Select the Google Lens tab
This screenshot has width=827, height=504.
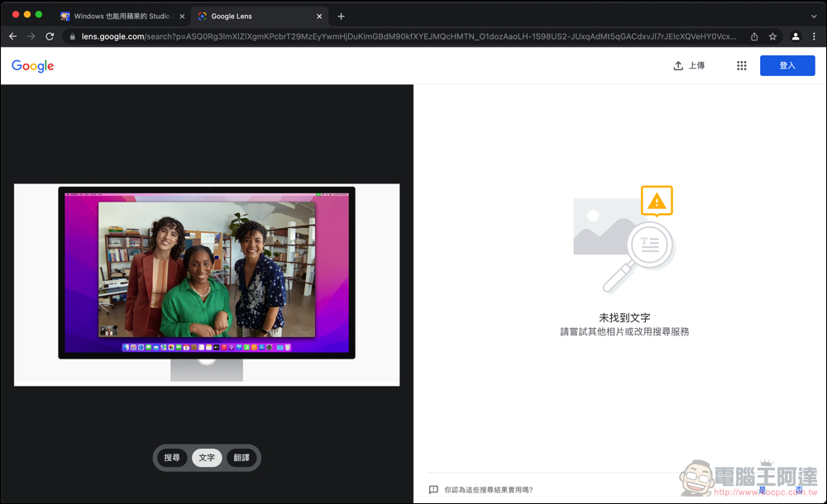tap(260, 17)
